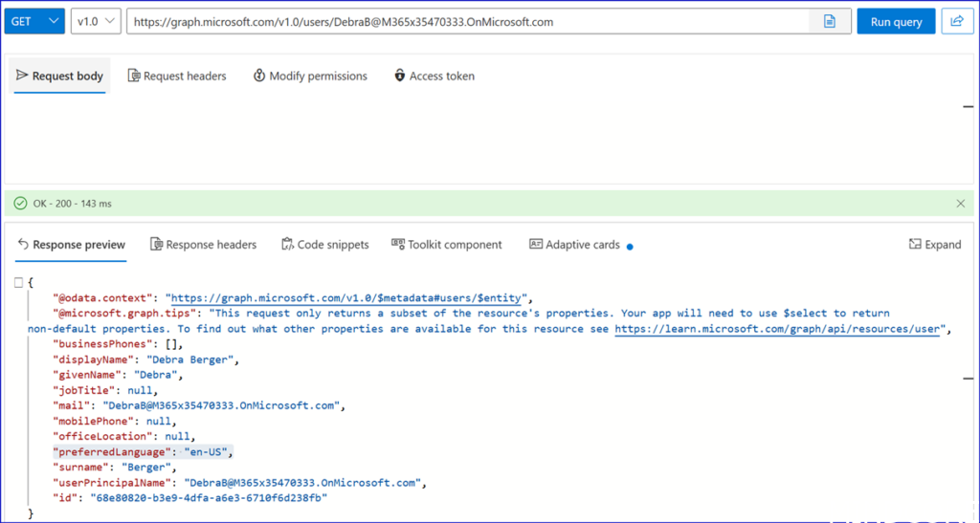Collapse the JSON root object bracket
This screenshot has height=523, width=980.
19,282
